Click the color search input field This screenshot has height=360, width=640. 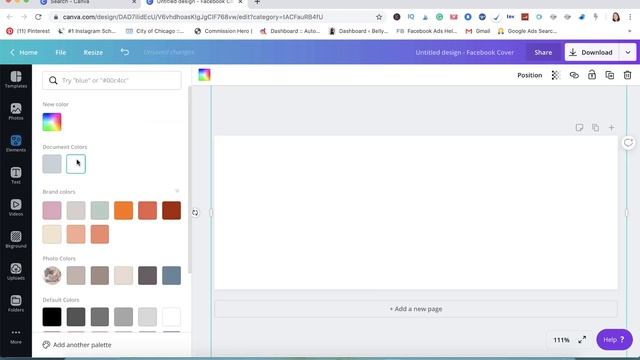(x=112, y=80)
